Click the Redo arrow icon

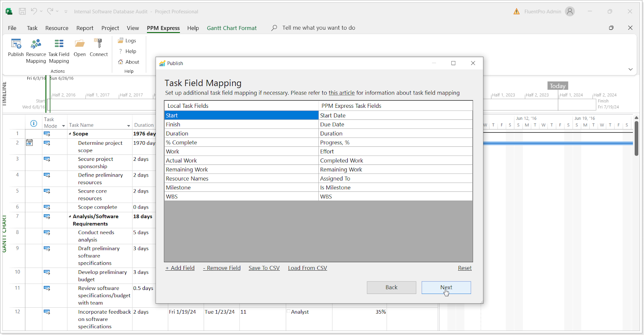point(50,11)
